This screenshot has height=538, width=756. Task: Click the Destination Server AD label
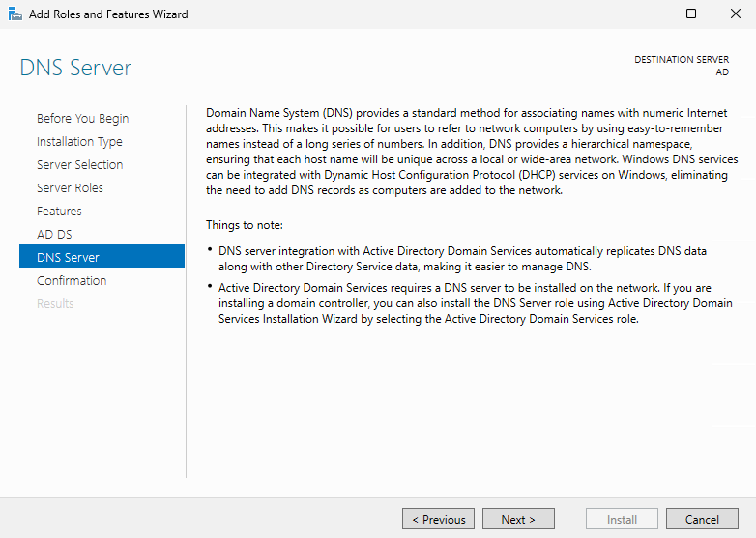(682, 66)
